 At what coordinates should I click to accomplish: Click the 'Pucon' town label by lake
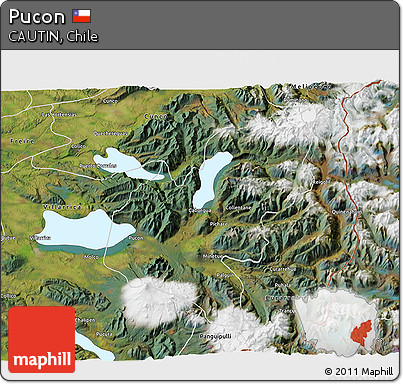(136, 238)
